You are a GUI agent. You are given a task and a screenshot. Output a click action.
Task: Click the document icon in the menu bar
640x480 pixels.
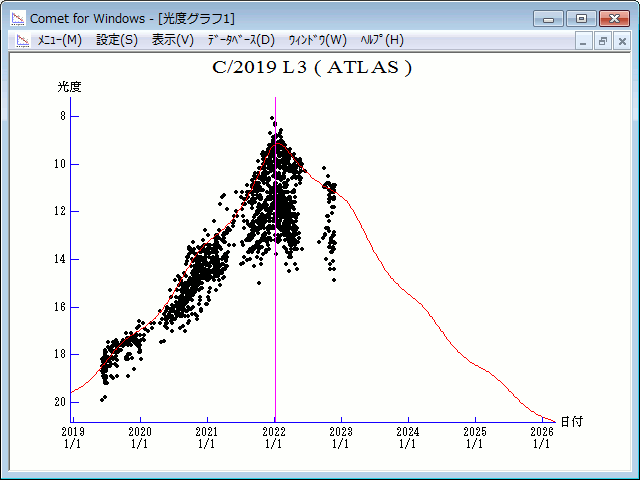tap(23, 40)
